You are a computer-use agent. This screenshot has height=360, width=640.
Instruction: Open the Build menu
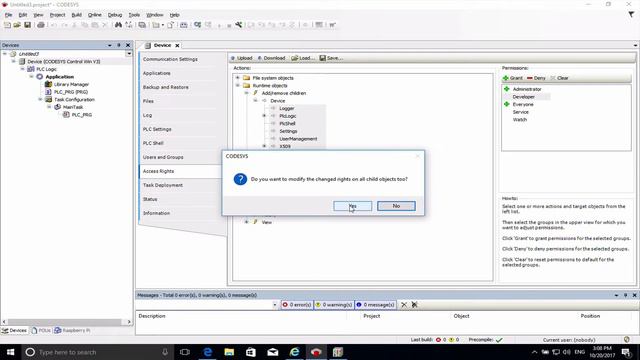(x=77, y=15)
